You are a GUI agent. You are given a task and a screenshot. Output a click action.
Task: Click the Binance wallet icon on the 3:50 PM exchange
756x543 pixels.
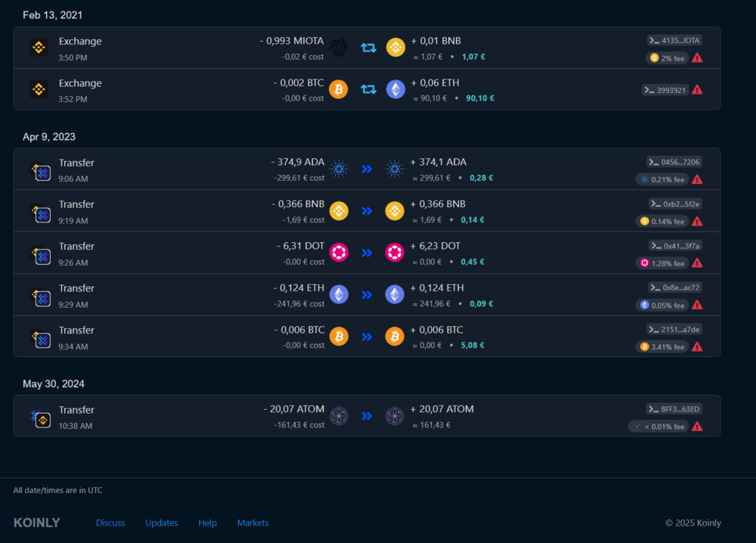pos(39,48)
